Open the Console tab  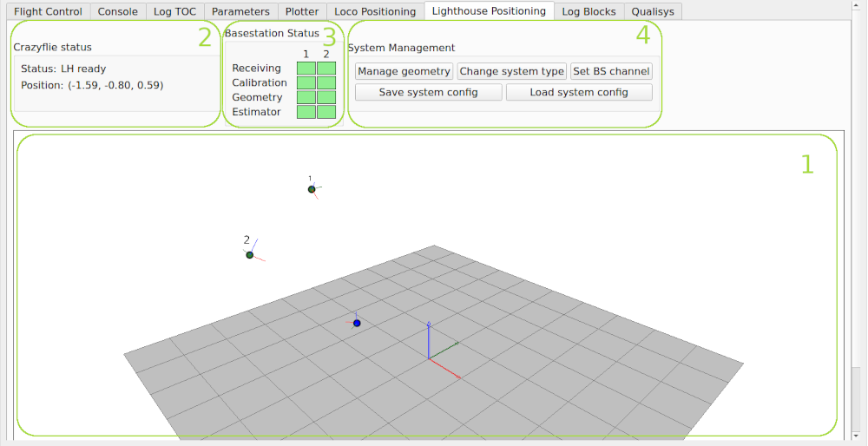pos(117,11)
